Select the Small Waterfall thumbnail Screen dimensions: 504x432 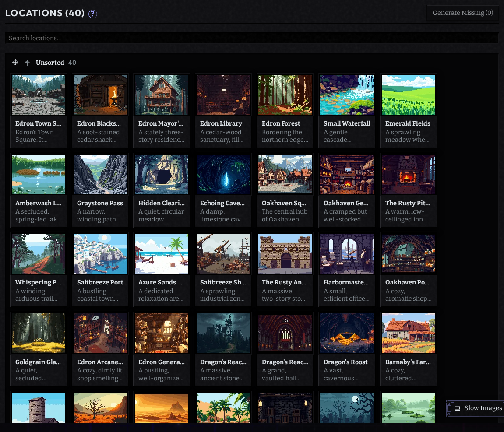[x=347, y=95]
